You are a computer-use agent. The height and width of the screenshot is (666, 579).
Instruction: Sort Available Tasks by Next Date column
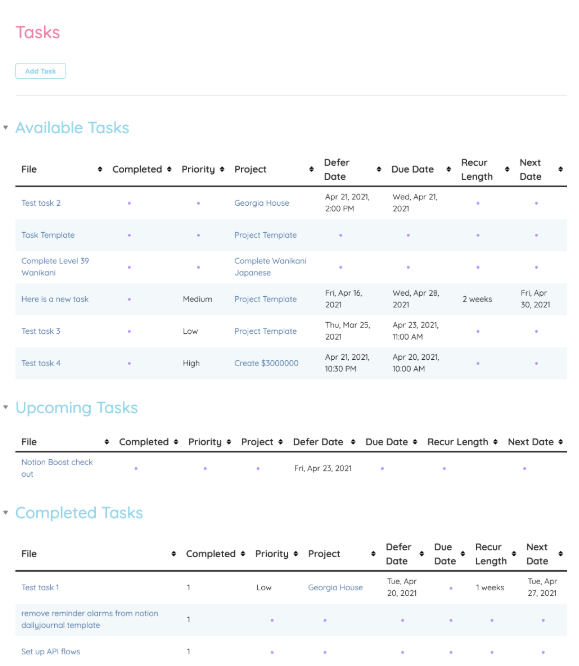point(560,169)
